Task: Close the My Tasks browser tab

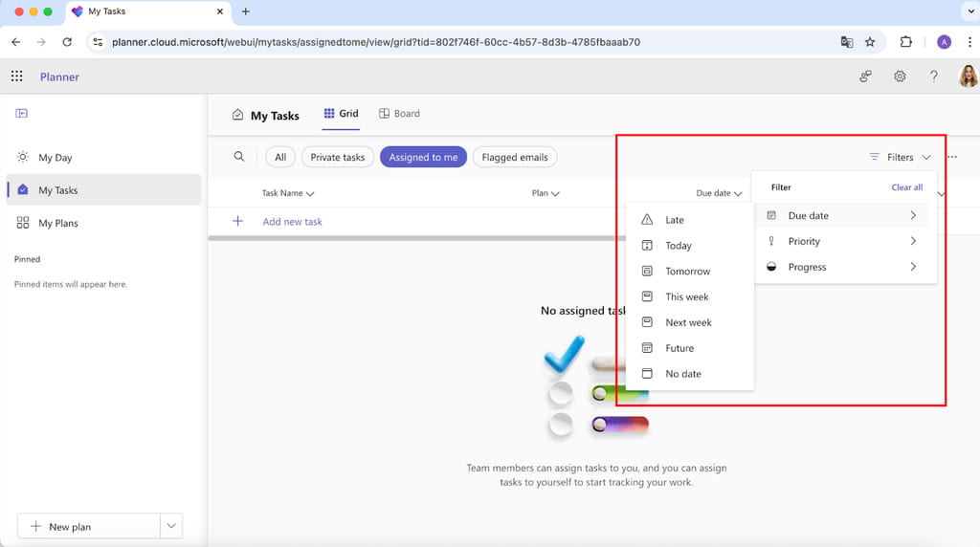Action: 220,11
